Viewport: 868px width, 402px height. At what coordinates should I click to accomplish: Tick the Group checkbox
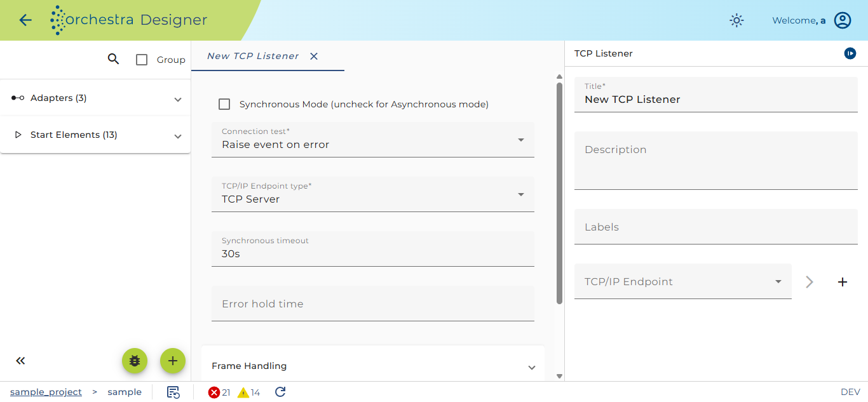tap(142, 60)
